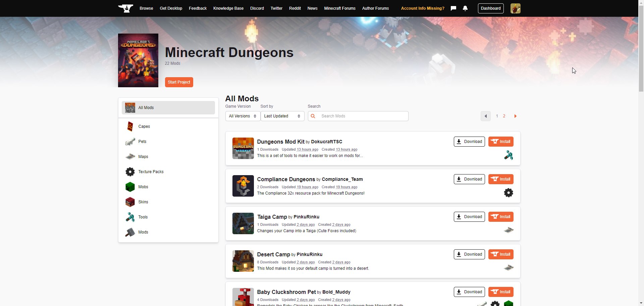644x306 pixels.
Task: Click the Account Info Missing? warning link
Action: pyautogui.click(x=423, y=8)
